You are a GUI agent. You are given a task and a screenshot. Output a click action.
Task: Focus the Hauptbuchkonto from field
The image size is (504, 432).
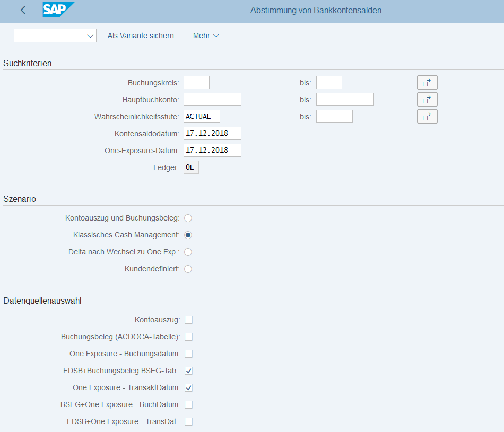point(212,100)
